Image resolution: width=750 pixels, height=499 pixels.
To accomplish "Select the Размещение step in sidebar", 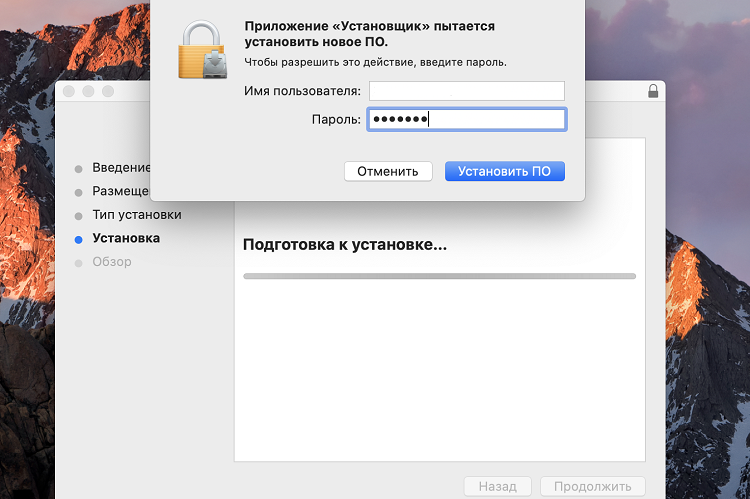I will click(x=121, y=191).
